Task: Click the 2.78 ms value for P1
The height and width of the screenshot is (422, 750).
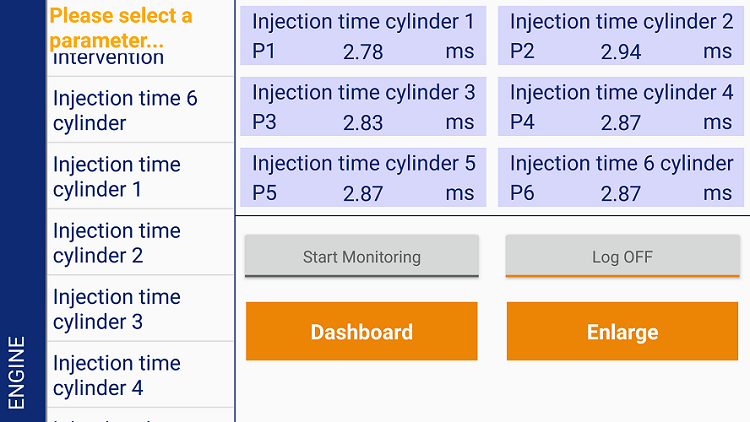Action: (363, 52)
